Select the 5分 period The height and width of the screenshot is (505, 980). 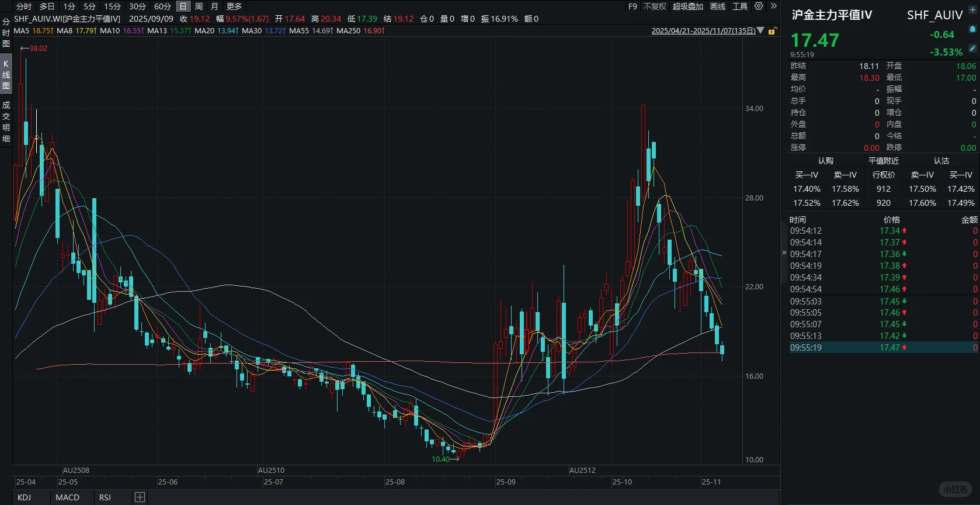(89, 6)
